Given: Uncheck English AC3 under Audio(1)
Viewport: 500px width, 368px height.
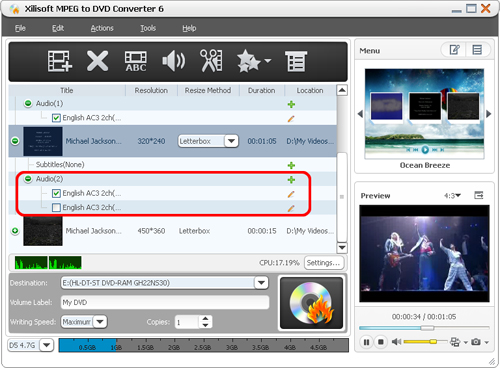Looking at the screenshot, I should (x=56, y=118).
